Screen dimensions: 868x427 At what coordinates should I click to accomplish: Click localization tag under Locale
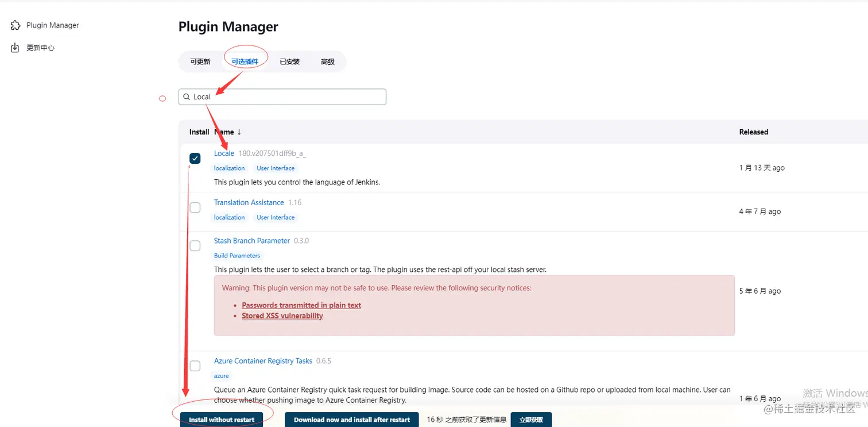click(x=230, y=168)
